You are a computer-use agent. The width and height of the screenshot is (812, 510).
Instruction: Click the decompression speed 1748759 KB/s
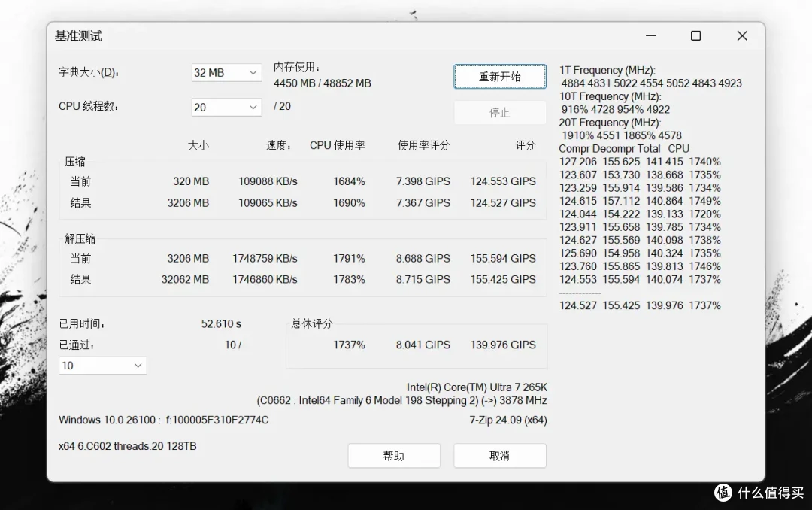pos(265,259)
